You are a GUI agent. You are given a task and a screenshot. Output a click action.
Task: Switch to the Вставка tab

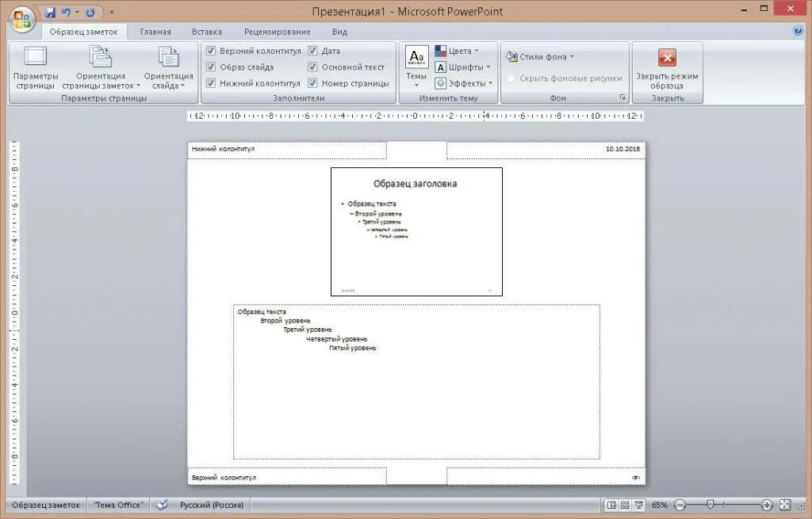click(x=207, y=32)
